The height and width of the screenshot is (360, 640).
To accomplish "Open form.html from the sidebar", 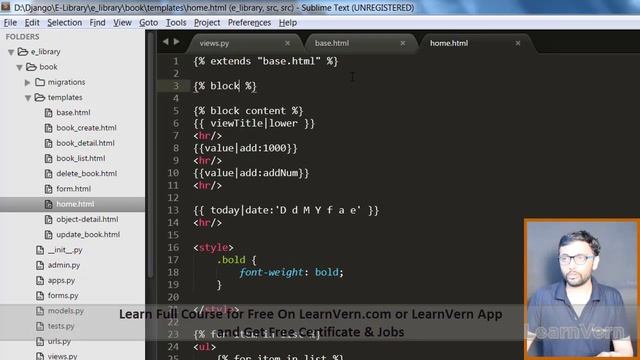I will pos(73,189).
